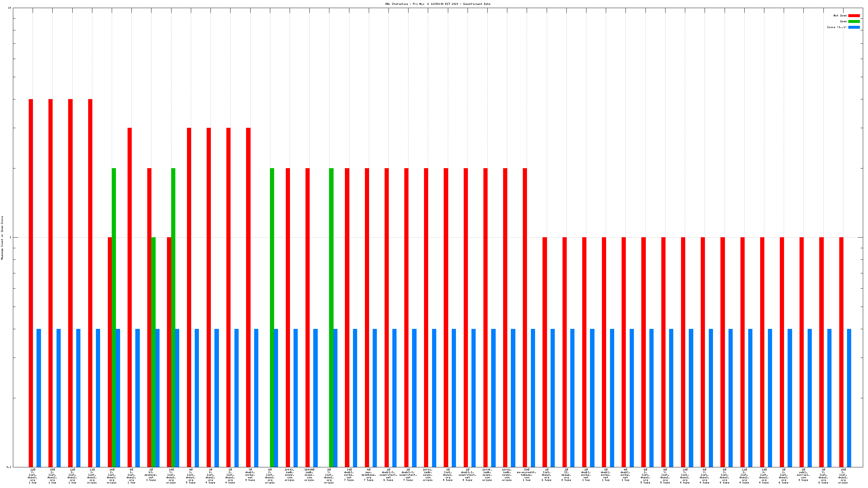Click the RBL Statistics chart title
This screenshot has height=488, width=868.
[438, 4]
